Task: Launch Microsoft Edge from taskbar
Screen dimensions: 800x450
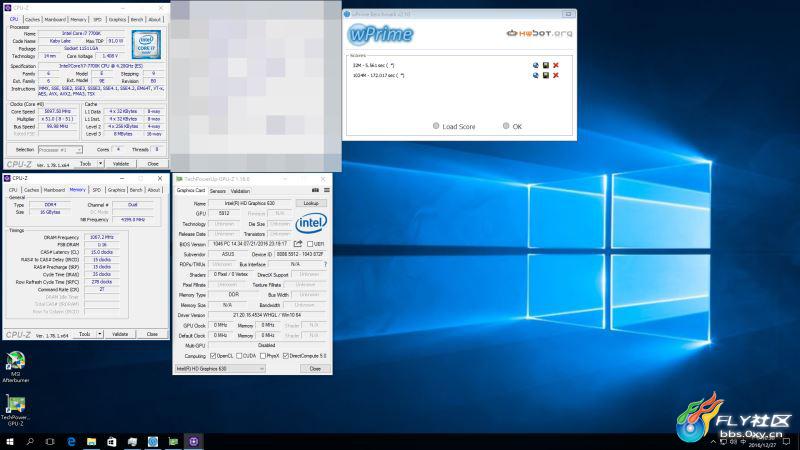Action: coord(71,442)
